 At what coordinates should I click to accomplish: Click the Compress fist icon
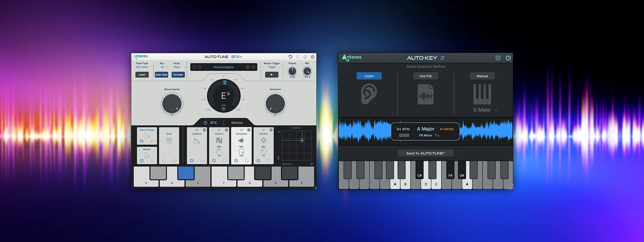pyautogui.click(x=241, y=140)
